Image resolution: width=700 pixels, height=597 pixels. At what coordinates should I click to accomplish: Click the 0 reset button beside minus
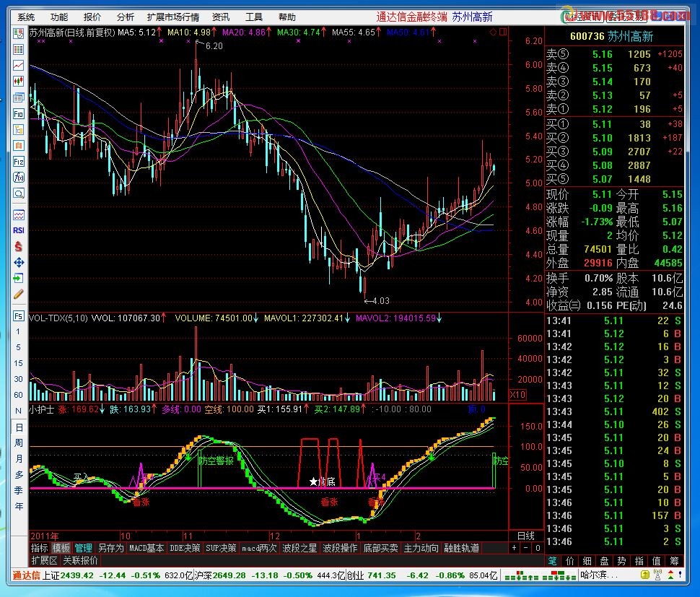point(538,547)
